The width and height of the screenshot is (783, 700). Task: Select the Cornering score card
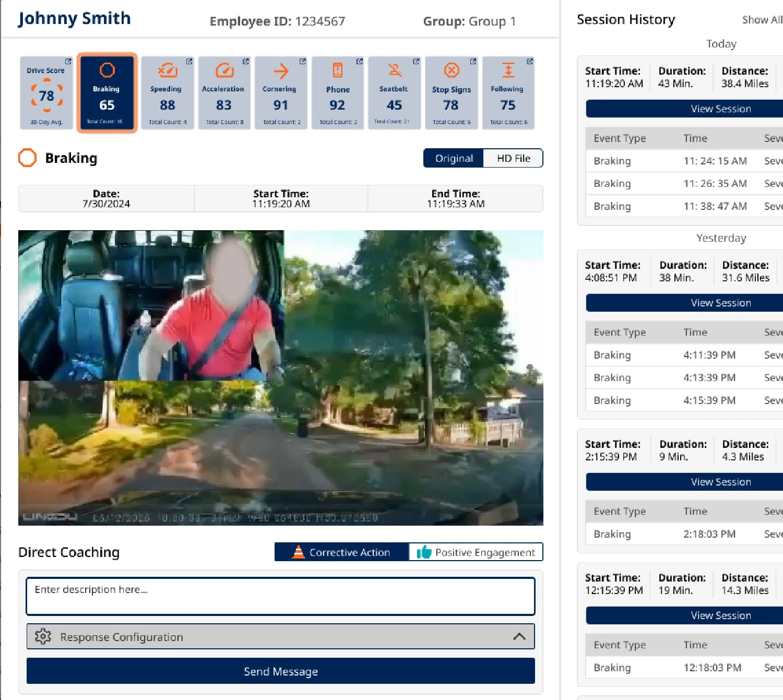(281, 92)
